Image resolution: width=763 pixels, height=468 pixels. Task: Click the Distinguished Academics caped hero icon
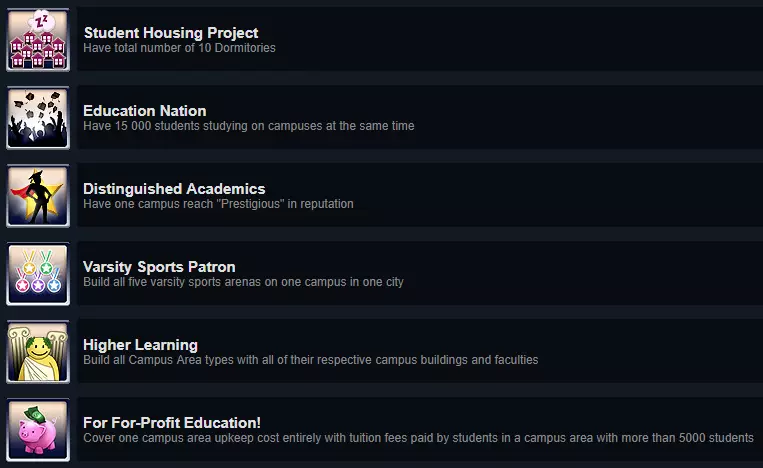[x=38, y=196]
